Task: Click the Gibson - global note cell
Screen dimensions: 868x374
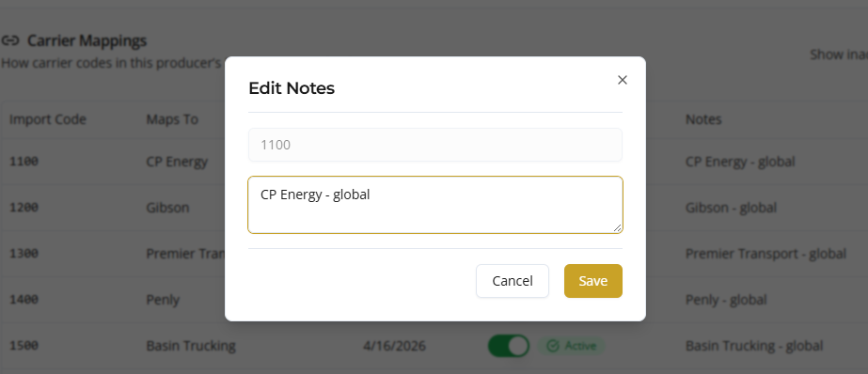Action: 731,208
